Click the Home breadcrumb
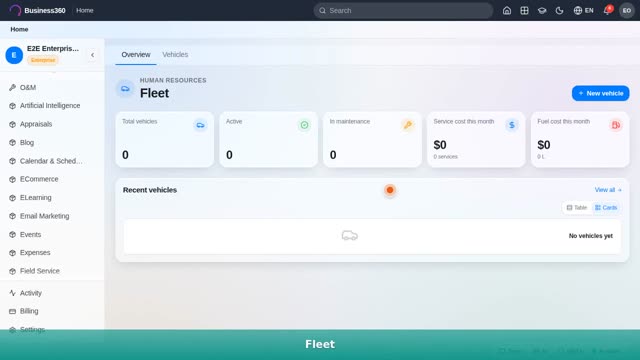This screenshot has height=360, width=640. tap(19, 29)
